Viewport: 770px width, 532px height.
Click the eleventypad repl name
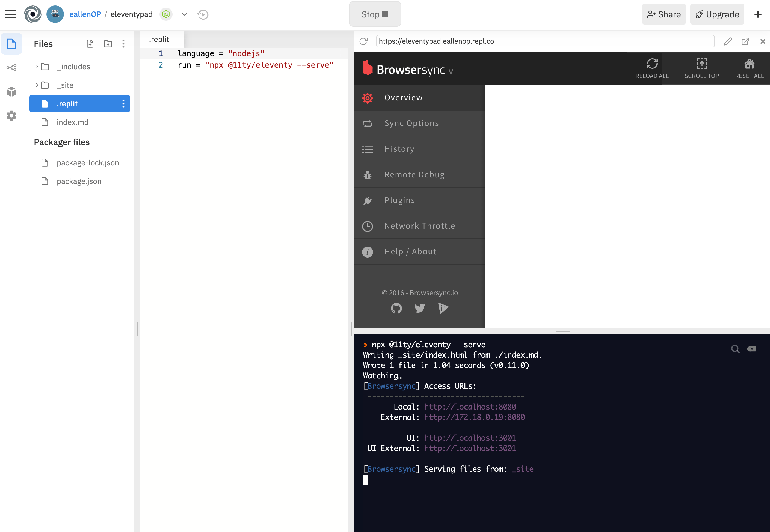point(131,14)
